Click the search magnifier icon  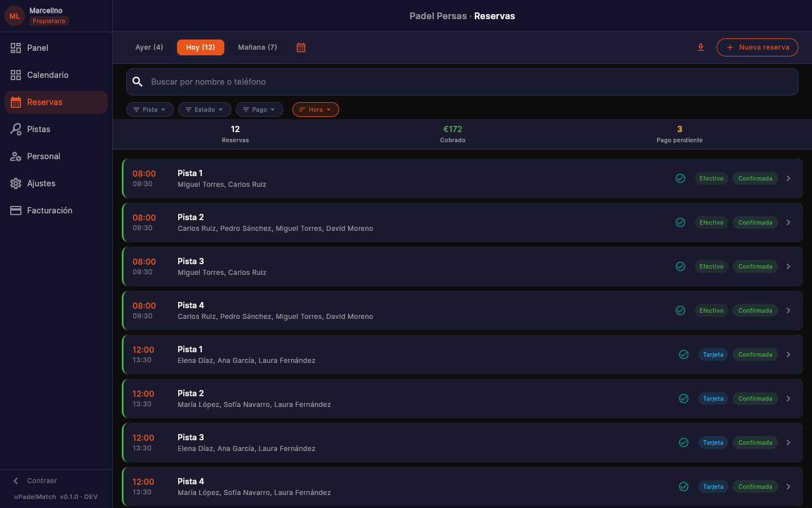pyautogui.click(x=138, y=82)
